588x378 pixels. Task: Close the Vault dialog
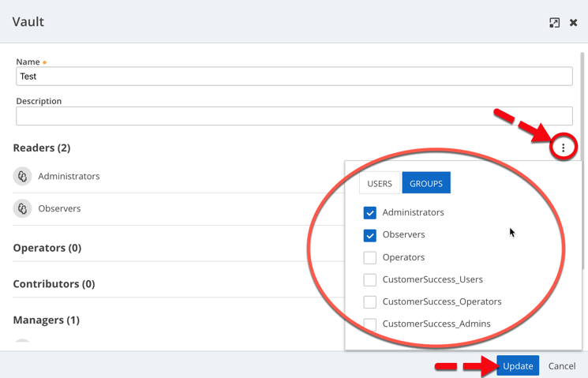pos(574,23)
